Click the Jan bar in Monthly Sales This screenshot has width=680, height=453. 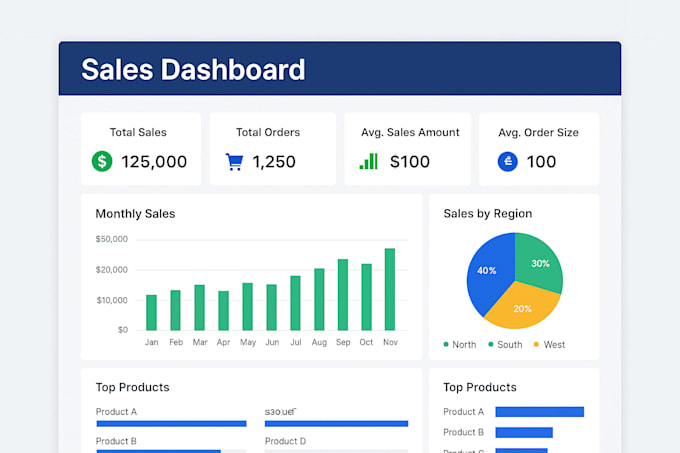[151, 313]
